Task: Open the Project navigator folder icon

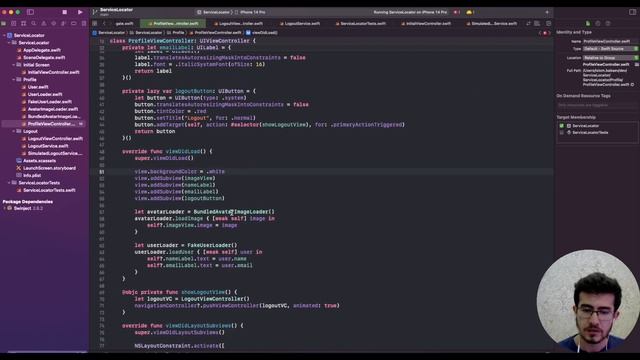Action: click(x=4, y=24)
